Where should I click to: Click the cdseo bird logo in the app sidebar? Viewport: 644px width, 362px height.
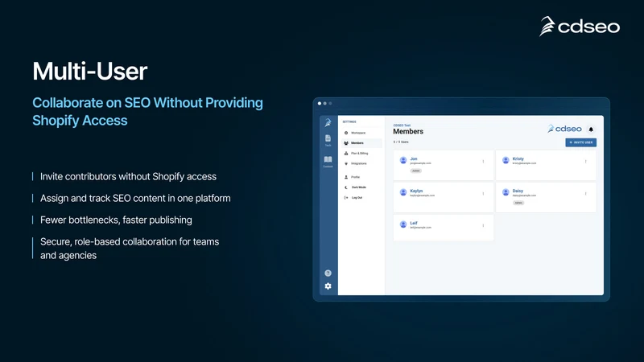click(328, 122)
